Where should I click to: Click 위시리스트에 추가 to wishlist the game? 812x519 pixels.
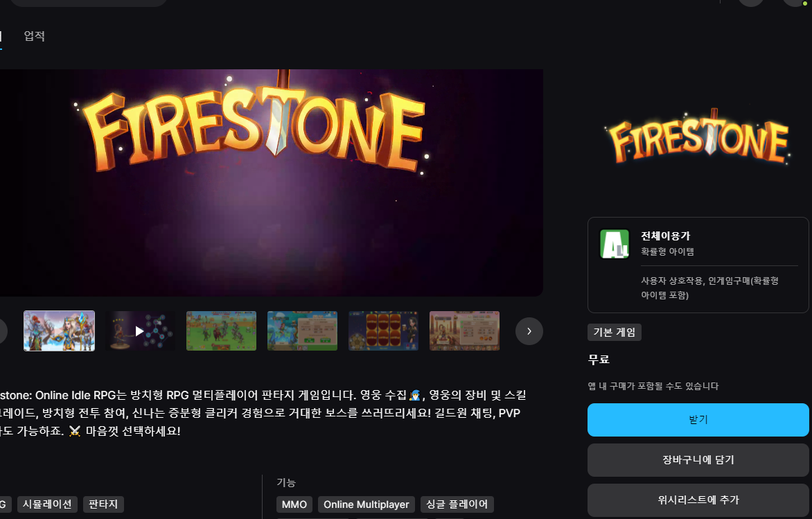(697, 500)
